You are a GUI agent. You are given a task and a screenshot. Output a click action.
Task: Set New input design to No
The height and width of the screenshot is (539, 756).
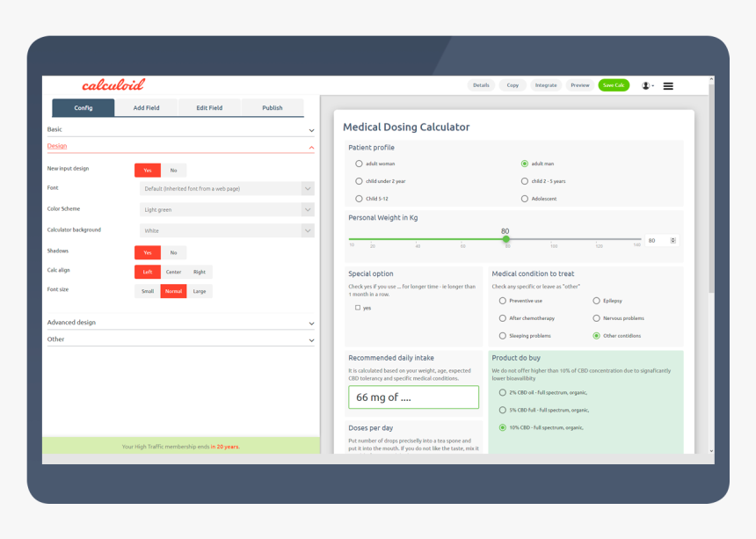click(173, 171)
